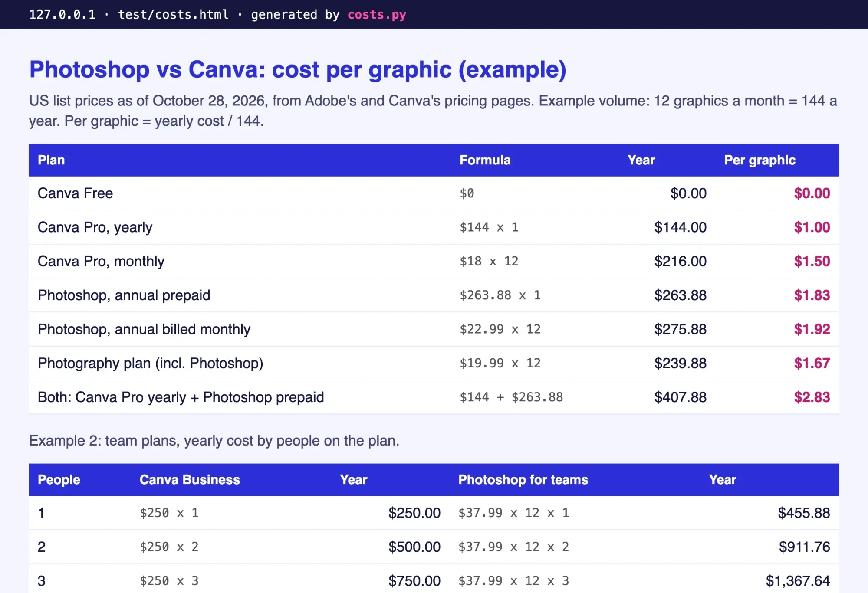Click the $1.00 per graphic value

[x=812, y=227]
